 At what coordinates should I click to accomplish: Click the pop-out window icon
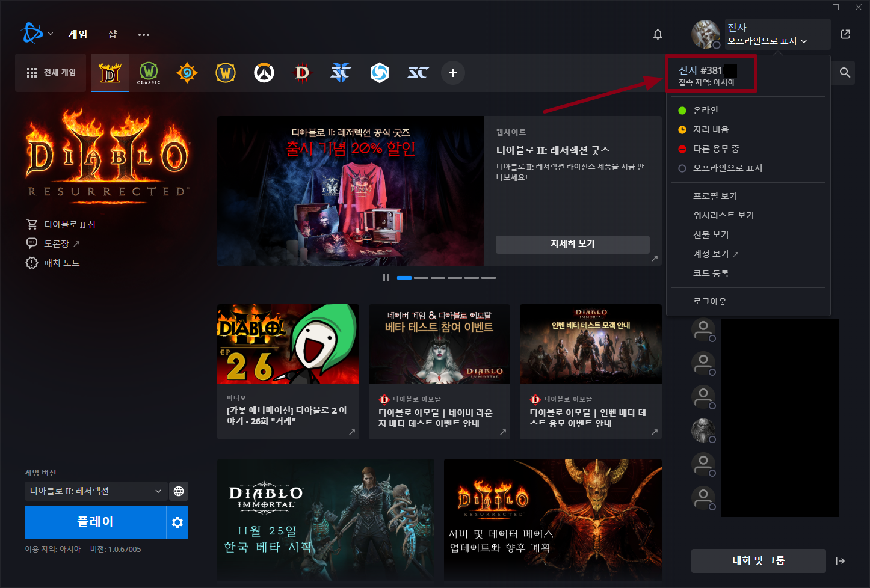(845, 34)
